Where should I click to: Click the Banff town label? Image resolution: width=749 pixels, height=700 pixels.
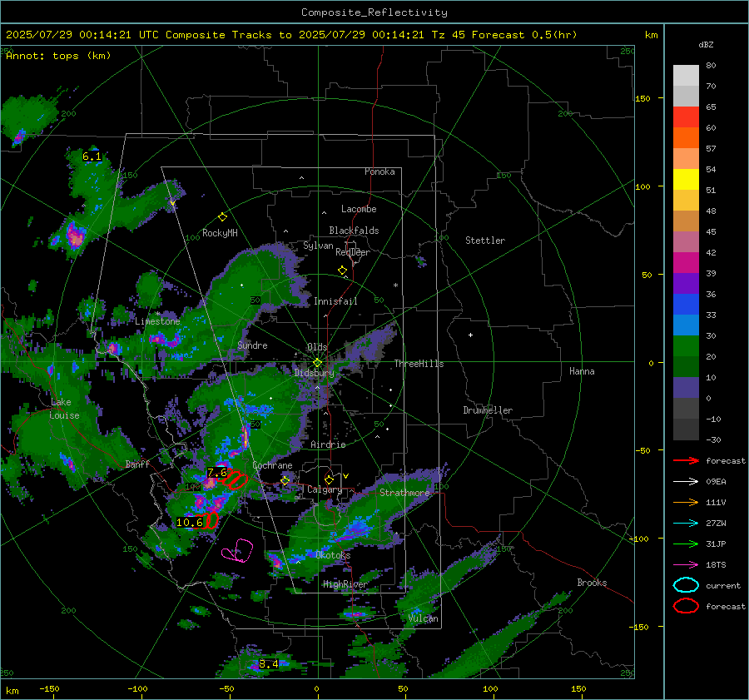coord(137,464)
